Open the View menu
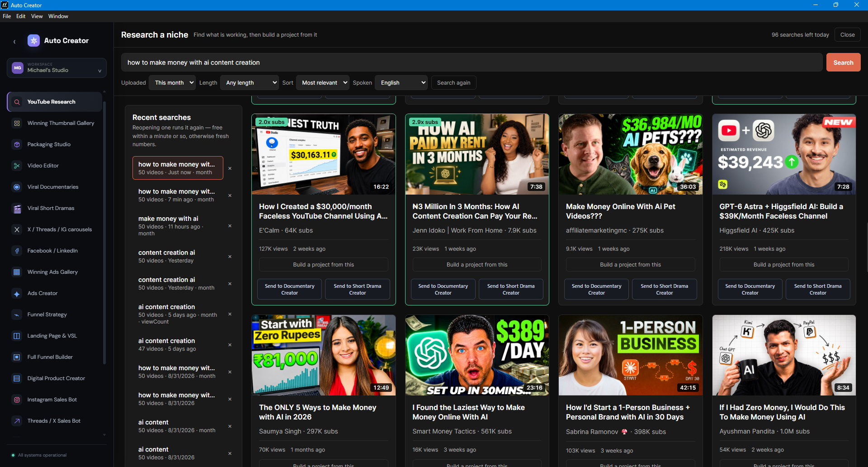 (37, 16)
